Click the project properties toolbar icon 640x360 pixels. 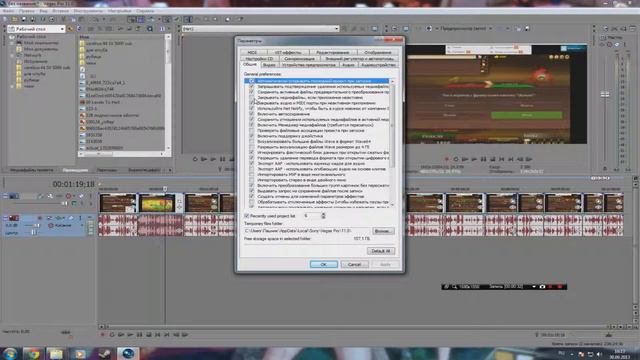pyautogui.click(x=52, y=19)
